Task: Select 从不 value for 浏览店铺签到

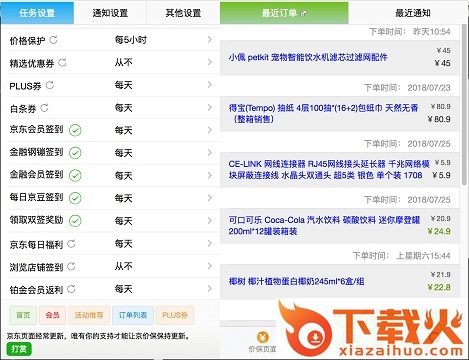Action: click(124, 266)
